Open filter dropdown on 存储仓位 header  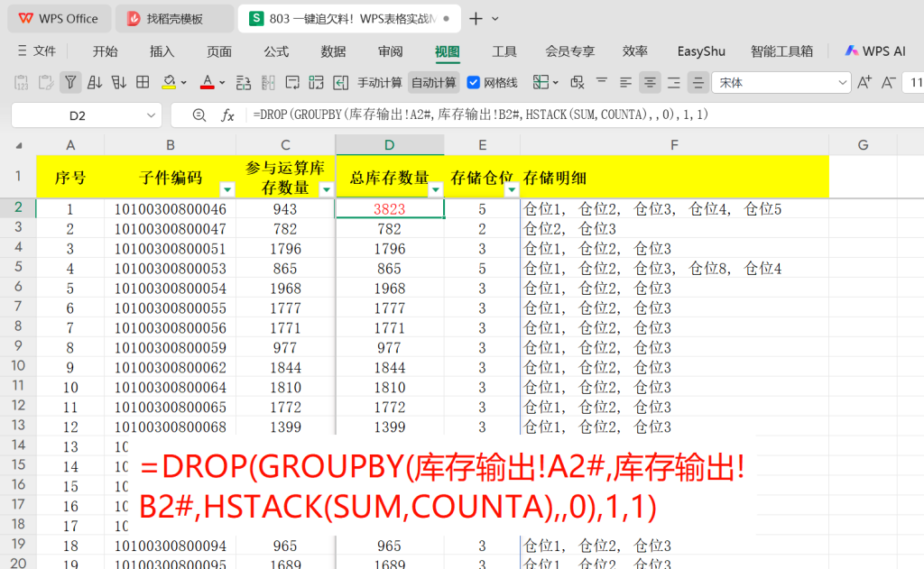click(x=512, y=189)
